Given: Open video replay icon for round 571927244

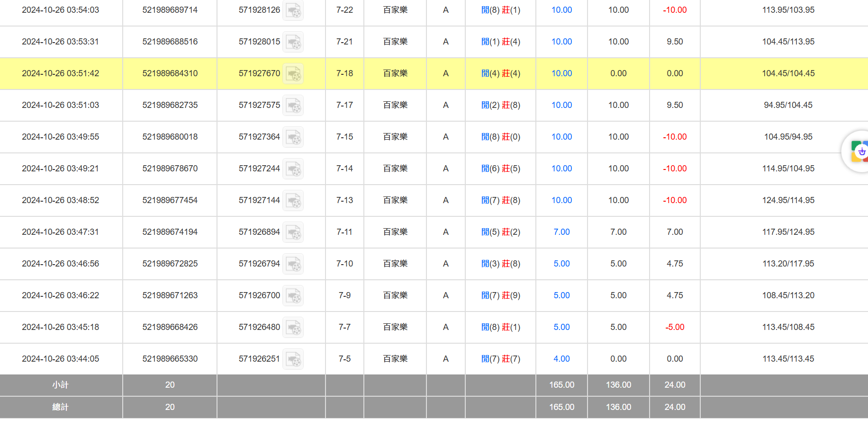Looking at the screenshot, I should tap(293, 169).
